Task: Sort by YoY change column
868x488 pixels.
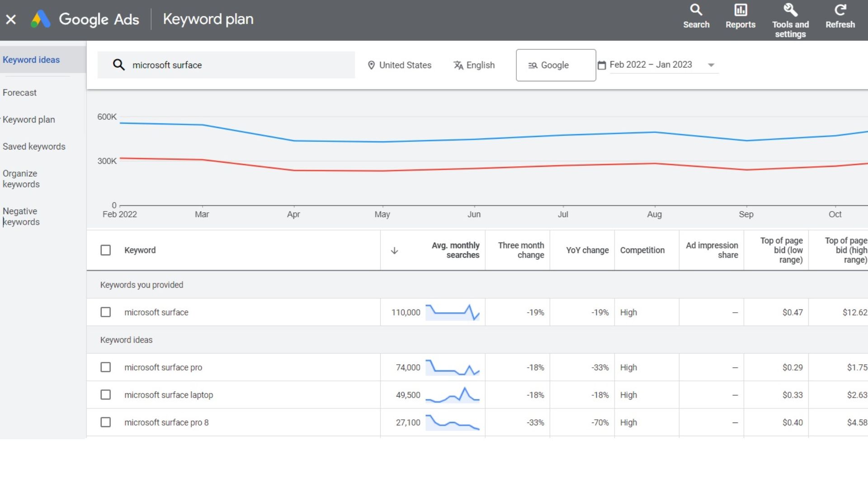Action: tap(587, 250)
